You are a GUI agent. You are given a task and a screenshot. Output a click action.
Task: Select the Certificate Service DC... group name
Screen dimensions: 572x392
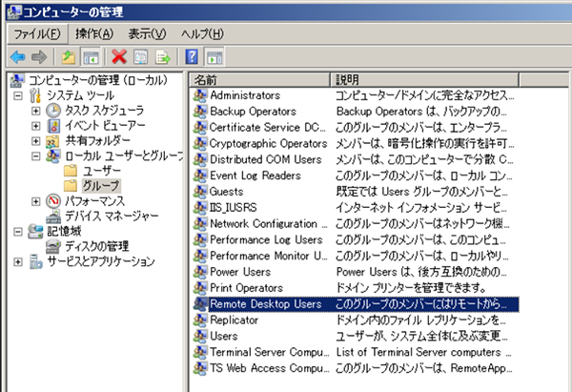point(267,128)
